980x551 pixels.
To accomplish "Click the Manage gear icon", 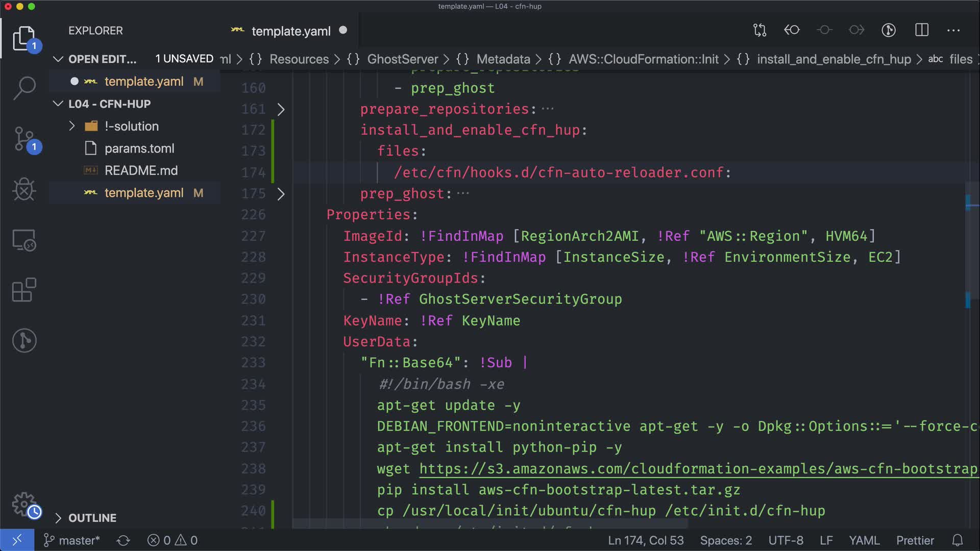I will [24, 504].
